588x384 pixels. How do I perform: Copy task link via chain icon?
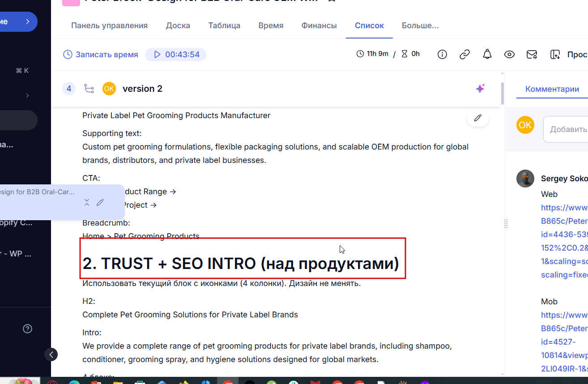[464, 55]
